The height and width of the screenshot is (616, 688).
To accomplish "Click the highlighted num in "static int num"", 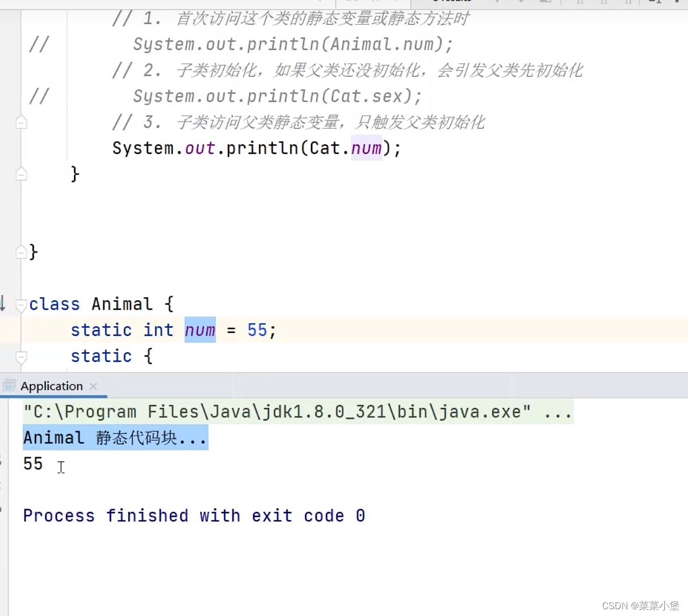I will pyautogui.click(x=200, y=330).
